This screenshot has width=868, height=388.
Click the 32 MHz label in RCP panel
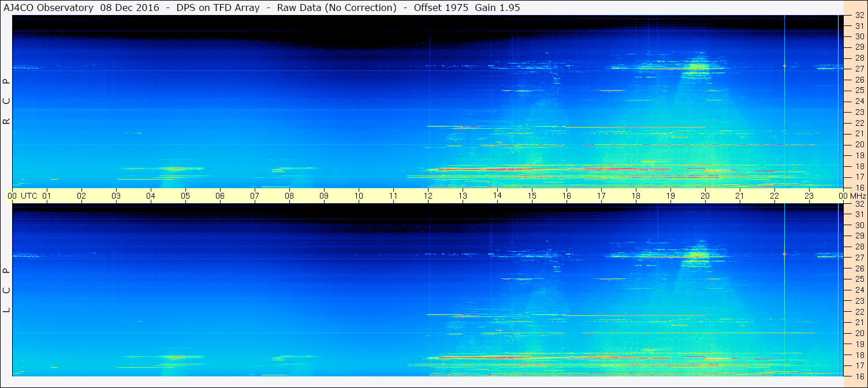click(859, 16)
